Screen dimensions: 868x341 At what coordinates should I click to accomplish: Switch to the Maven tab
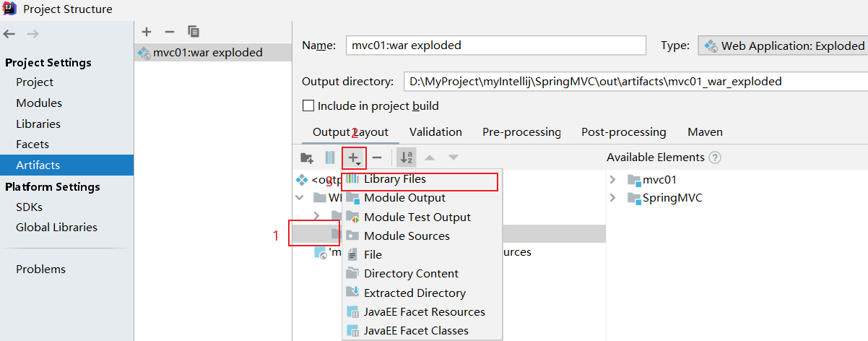tap(705, 132)
